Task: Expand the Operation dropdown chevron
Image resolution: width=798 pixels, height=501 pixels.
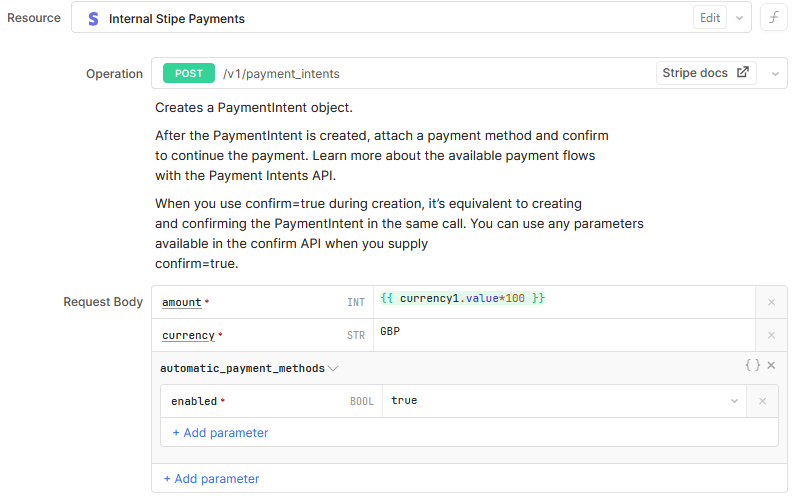Action: pos(775,74)
